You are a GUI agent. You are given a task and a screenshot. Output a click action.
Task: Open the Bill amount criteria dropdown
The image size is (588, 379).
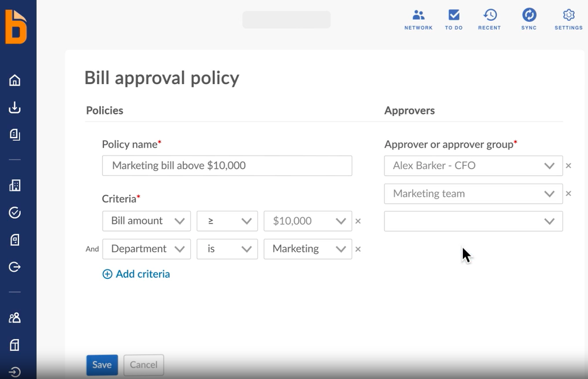point(146,221)
